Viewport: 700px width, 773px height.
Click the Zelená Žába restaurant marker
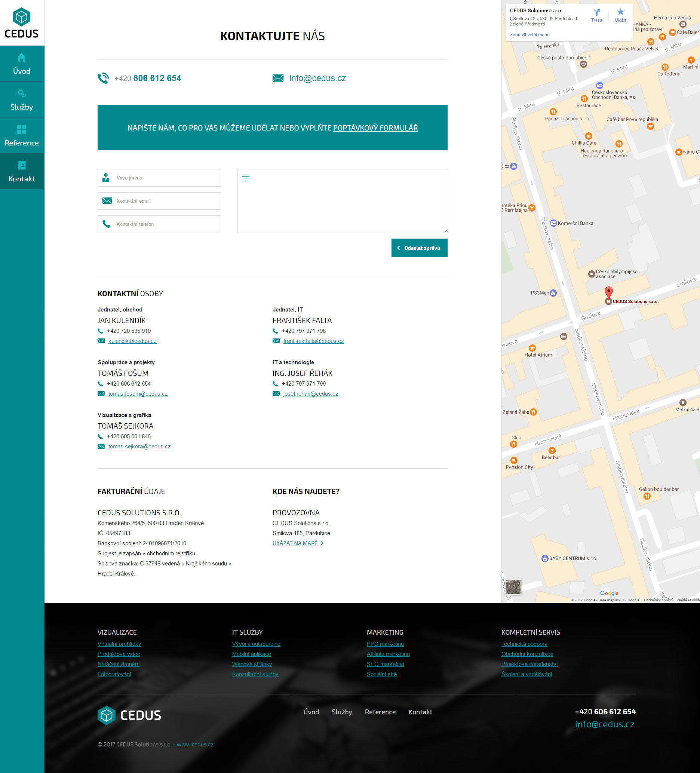pos(533,412)
